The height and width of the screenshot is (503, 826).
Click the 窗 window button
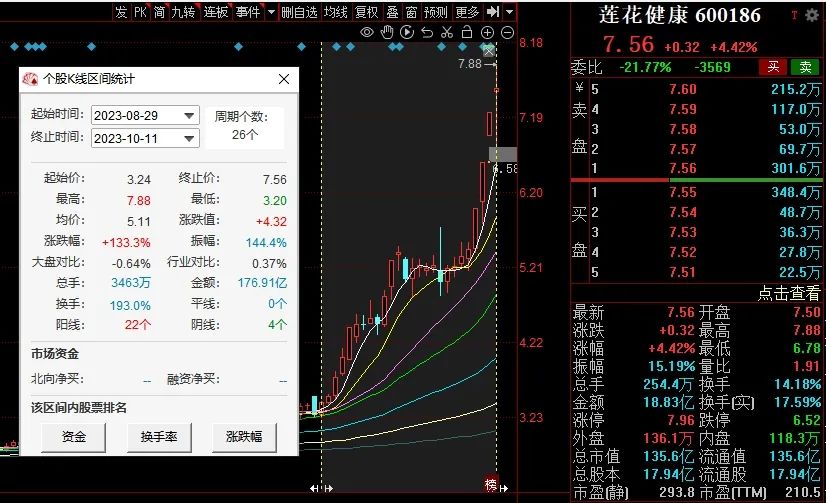click(411, 12)
